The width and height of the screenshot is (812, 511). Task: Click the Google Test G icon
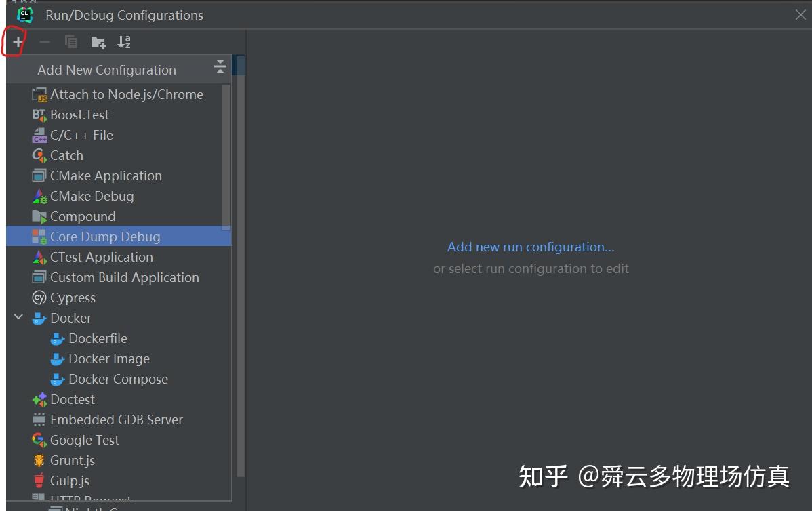click(x=39, y=440)
